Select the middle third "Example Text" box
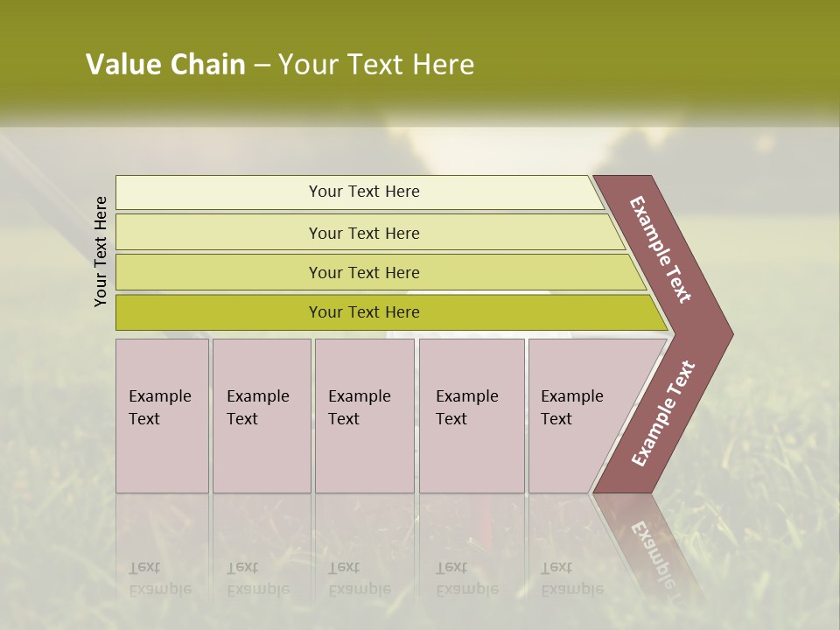Screen dimensions: 840x630 pyautogui.click(x=364, y=416)
